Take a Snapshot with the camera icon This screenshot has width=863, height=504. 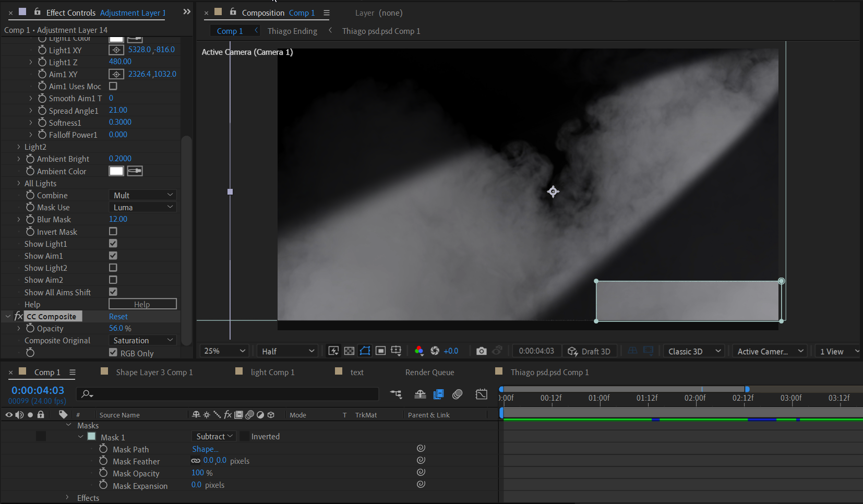[x=481, y=351]
